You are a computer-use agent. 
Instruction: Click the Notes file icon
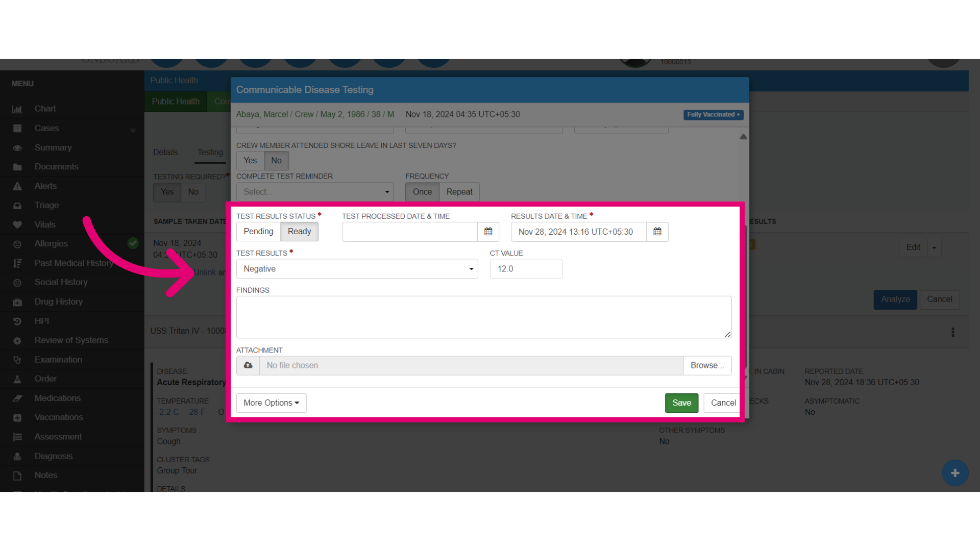[x=17, y=475]
